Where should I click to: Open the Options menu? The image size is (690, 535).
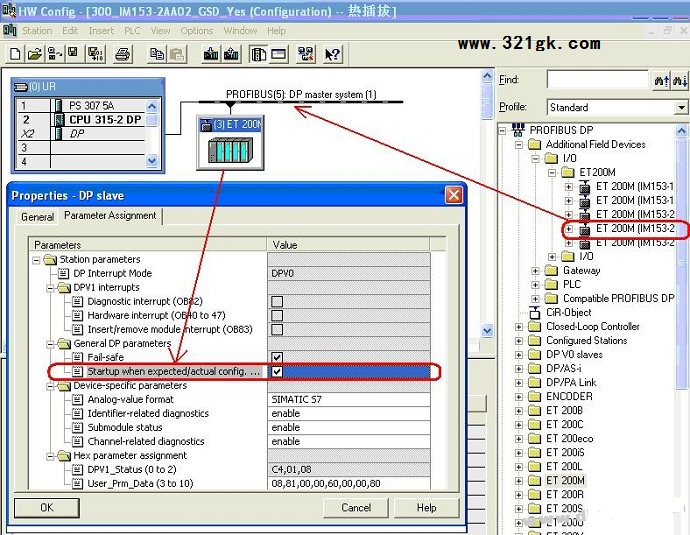(x=196, y=31)
